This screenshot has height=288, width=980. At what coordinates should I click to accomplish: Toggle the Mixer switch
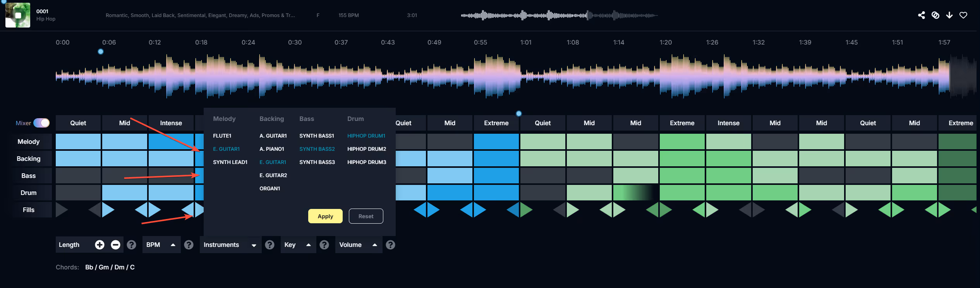click(41, 123)
